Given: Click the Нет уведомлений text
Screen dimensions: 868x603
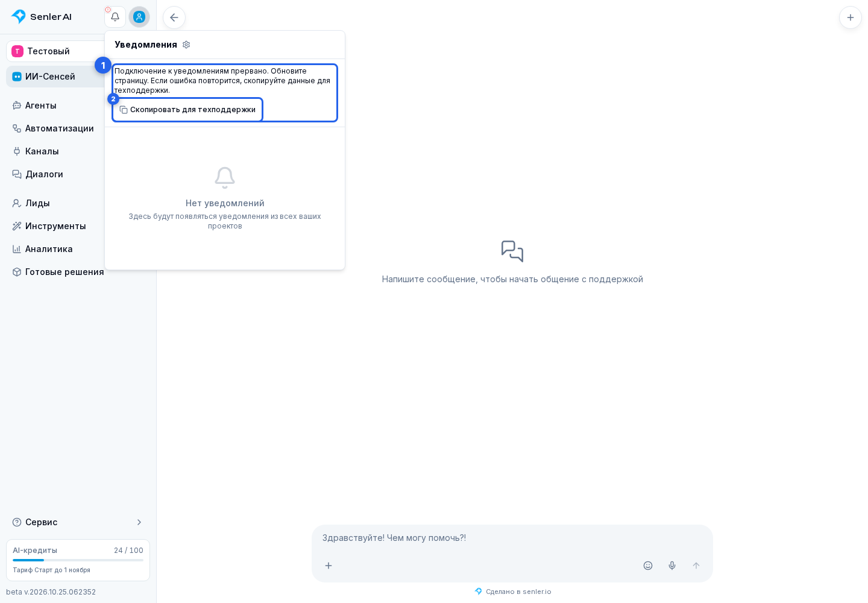Looking at the screenshot, I should click(225, 203).
